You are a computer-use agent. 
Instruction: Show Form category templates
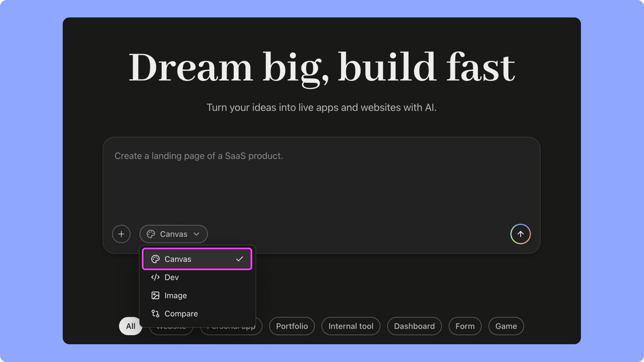tap(465, 326)
